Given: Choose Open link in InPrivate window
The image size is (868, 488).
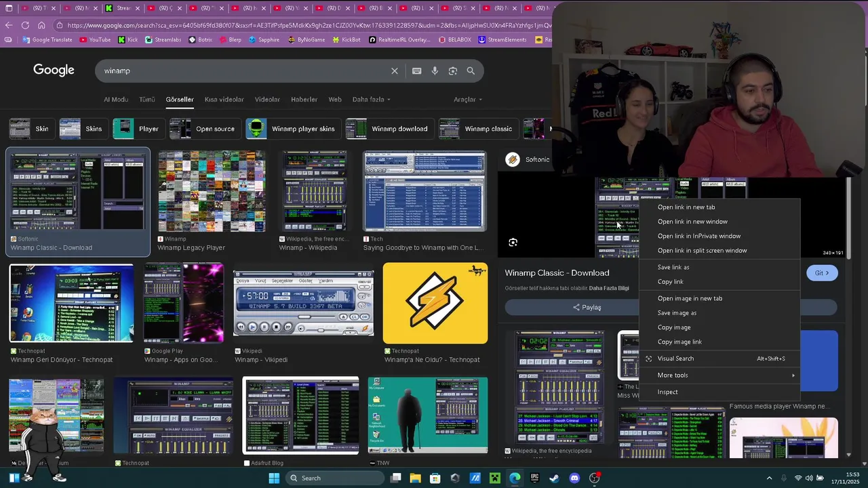Looking at the screenshot, I should click(x=719, y=236).
